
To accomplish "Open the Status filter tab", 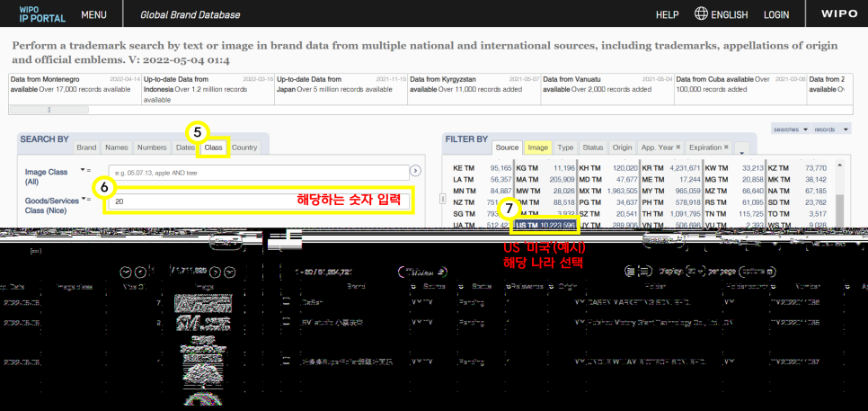I will coord(593,147).
